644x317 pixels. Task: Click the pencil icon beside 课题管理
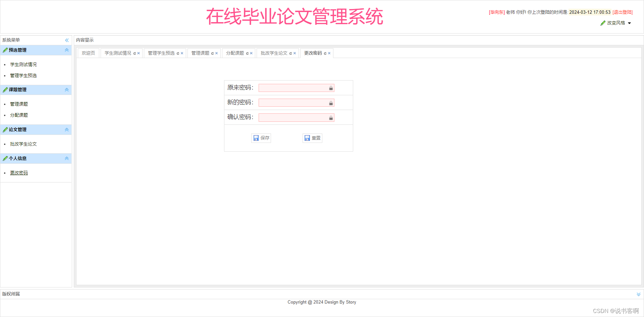point(5,90)
